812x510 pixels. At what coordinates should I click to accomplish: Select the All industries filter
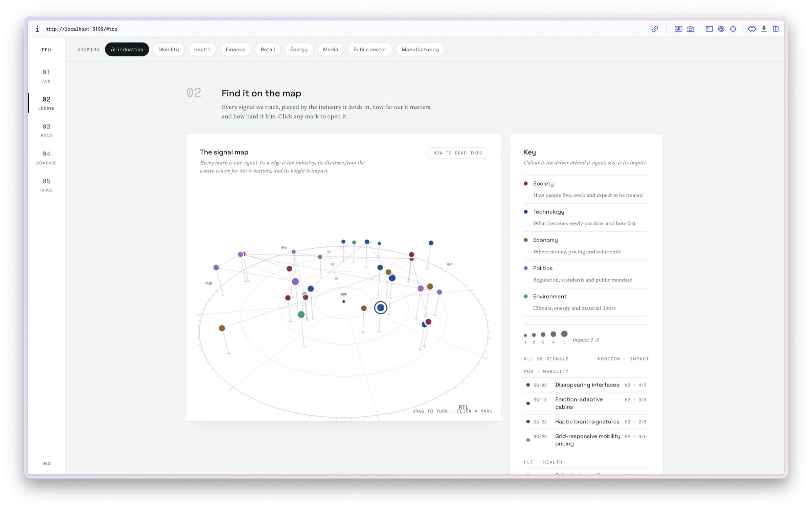tap(127, 49)
